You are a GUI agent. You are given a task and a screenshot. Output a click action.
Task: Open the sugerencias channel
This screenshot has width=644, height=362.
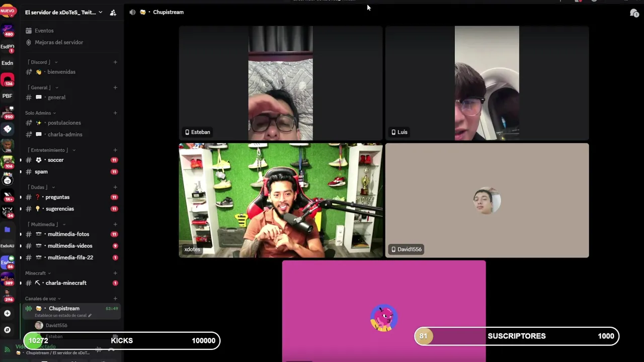71,209
